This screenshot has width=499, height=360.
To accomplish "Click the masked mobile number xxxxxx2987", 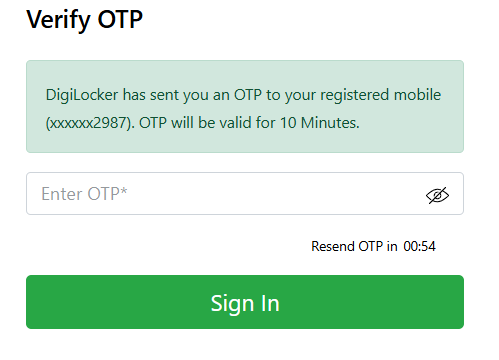I will point(90,123).
